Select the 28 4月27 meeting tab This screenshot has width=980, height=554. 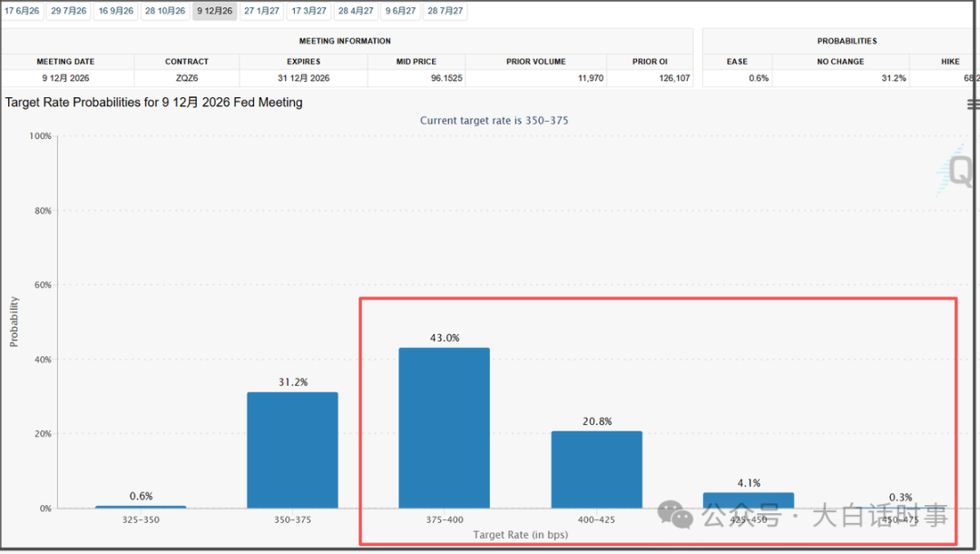coord(356,11)
